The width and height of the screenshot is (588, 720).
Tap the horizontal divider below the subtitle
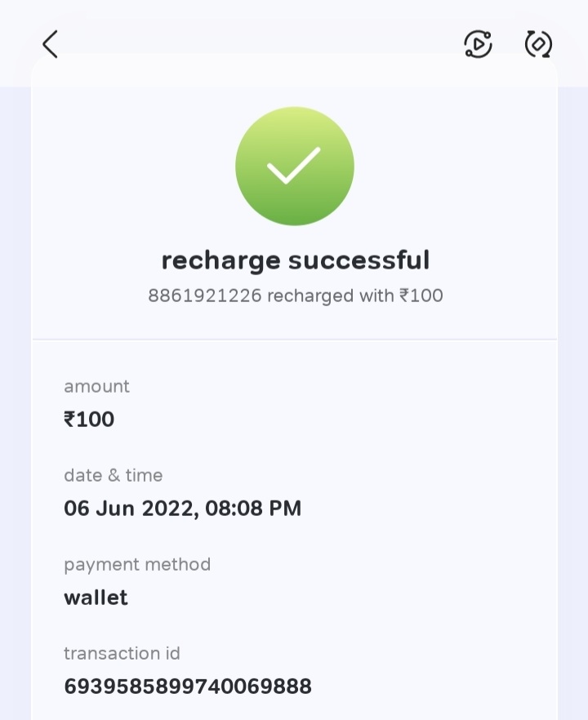[294, 339]
